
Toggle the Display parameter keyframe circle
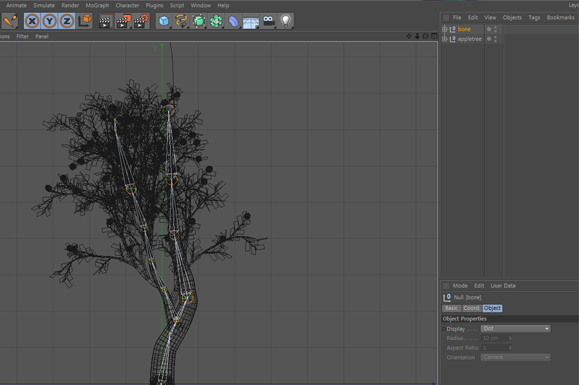click(444, 329)
